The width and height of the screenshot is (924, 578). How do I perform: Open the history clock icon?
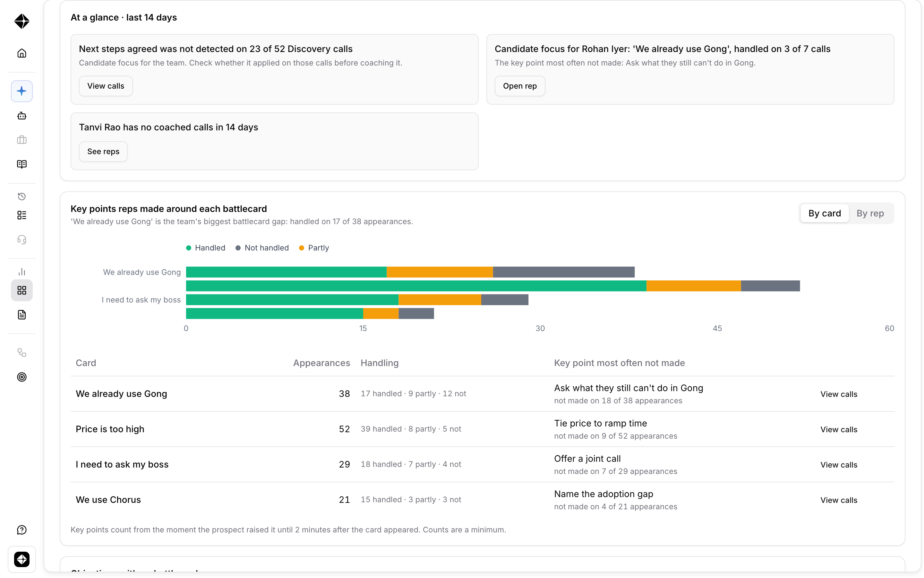(x=22, y=197)
